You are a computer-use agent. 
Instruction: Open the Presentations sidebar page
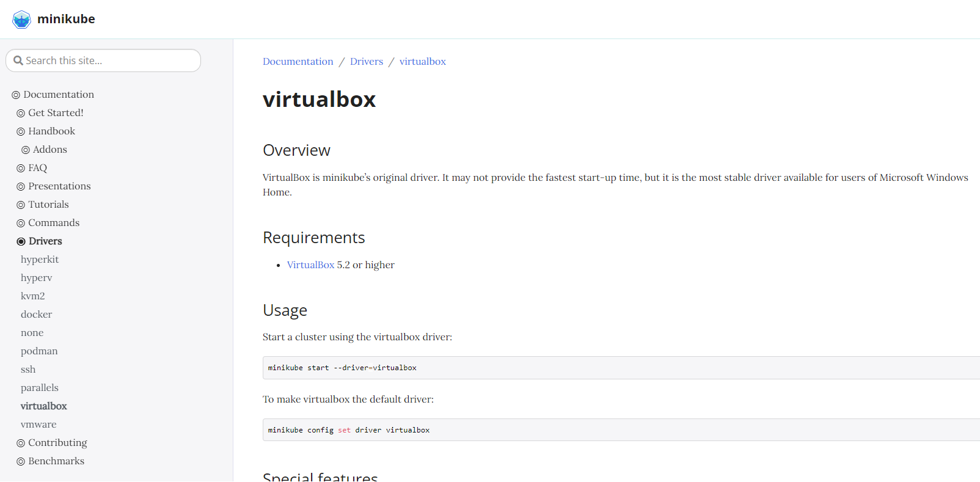coord(59,186)
